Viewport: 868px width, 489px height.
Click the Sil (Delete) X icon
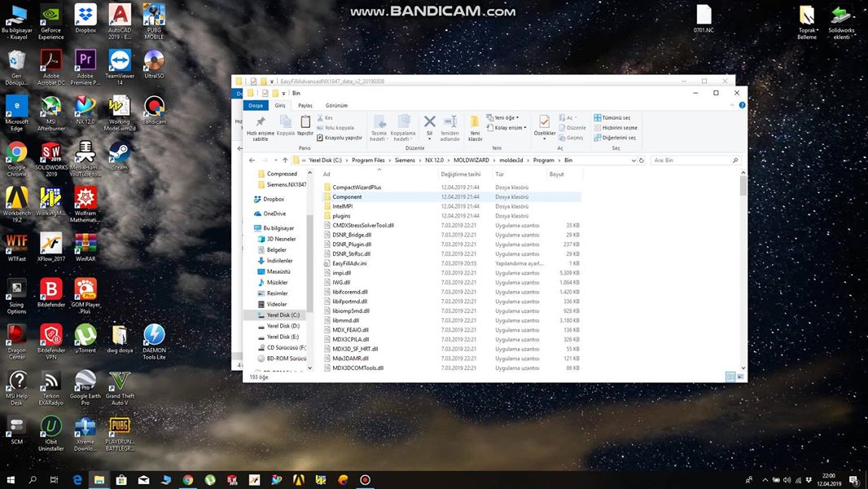click(430, 121)
